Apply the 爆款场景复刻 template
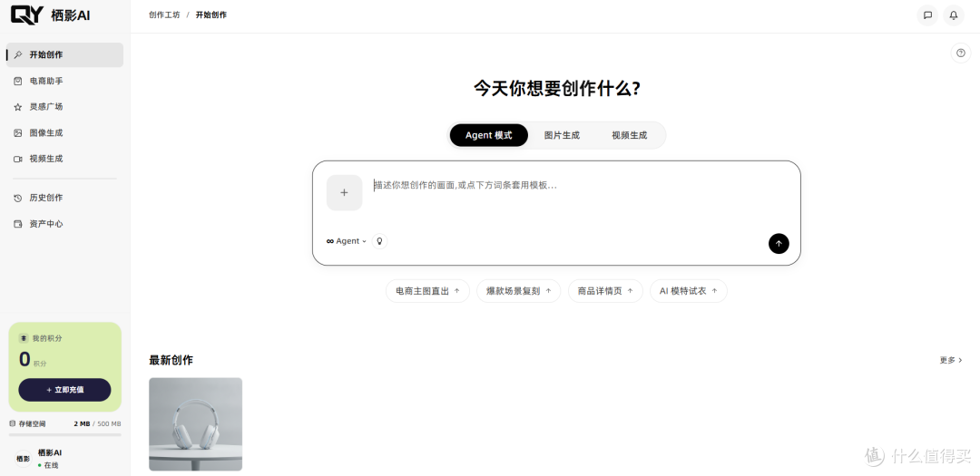 [x=519, y=291]
